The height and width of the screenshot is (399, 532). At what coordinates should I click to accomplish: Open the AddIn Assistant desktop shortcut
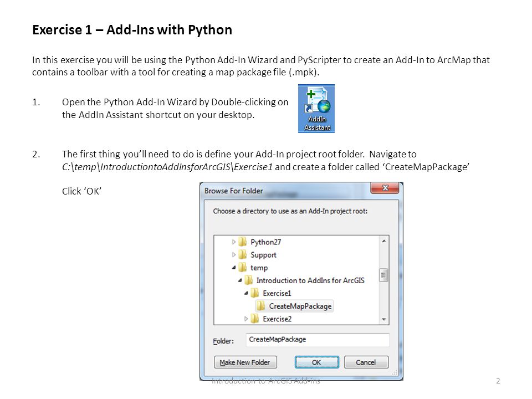316,109
